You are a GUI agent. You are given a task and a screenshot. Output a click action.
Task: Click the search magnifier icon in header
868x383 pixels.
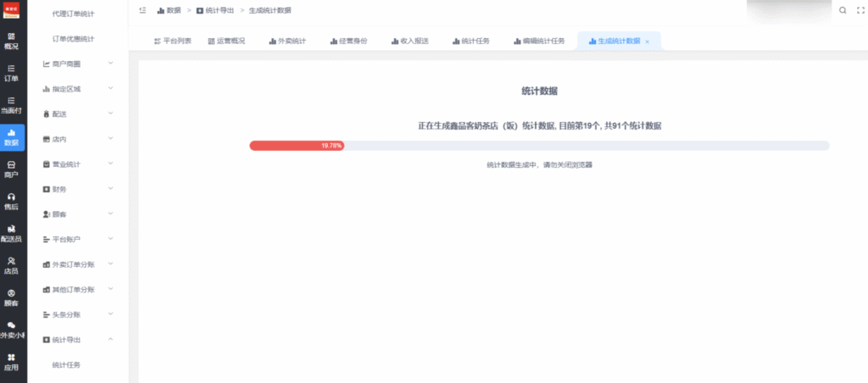843,10
